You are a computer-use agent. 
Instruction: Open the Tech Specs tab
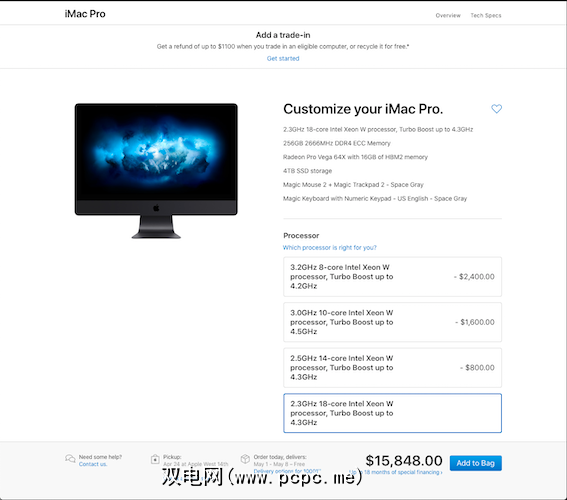point(486,15)
